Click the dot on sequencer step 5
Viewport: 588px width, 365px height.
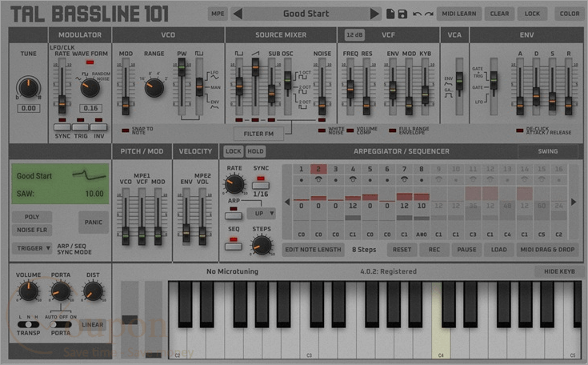[370, 180]
